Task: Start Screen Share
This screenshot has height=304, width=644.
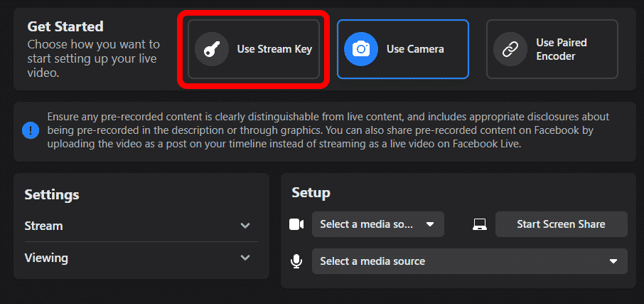Action: [x=561, y=224]
